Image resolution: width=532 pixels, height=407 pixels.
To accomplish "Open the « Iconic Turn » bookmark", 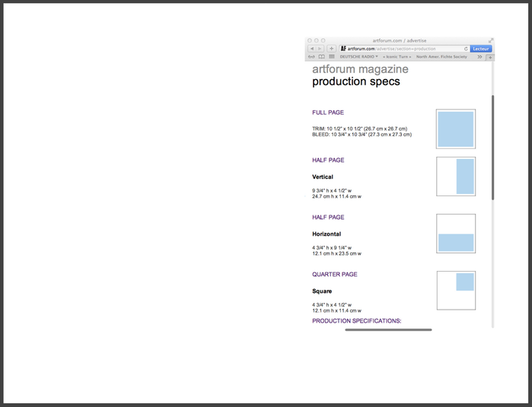I will click(x=397, y=56).
